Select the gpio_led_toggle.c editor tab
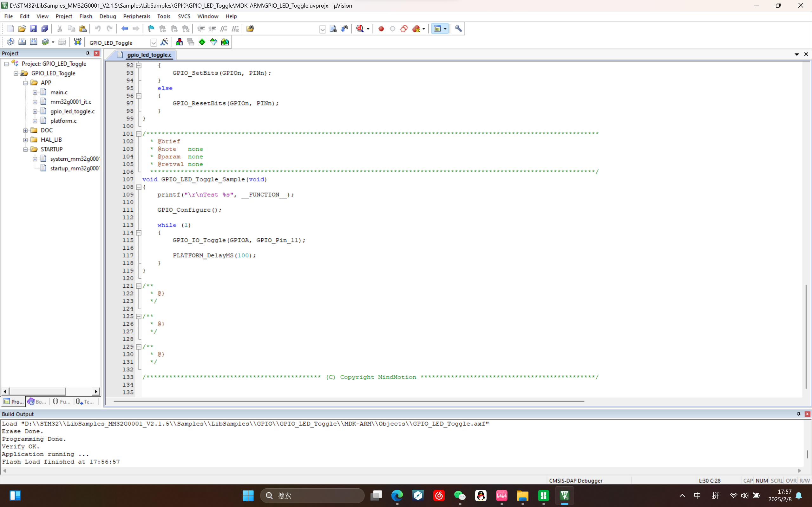This screenshot has height=507, width=812. pyautogui.click(x=149, y=55)
